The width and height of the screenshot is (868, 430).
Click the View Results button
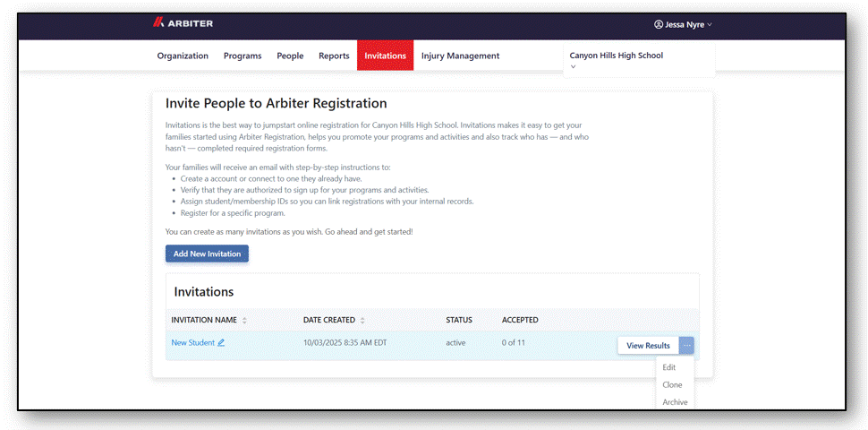(x=648, y=345)
